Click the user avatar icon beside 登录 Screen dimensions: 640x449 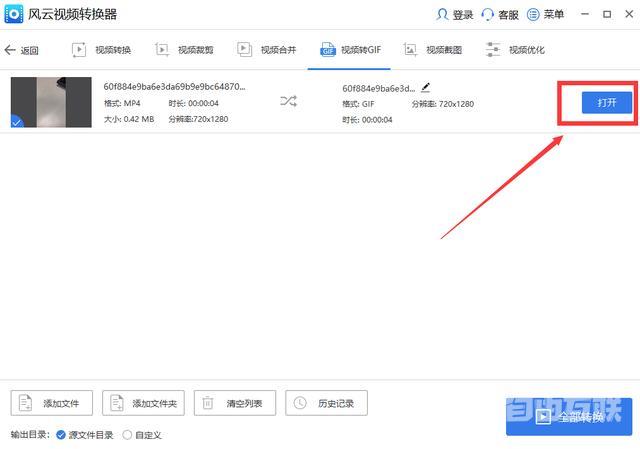point(442,14)
